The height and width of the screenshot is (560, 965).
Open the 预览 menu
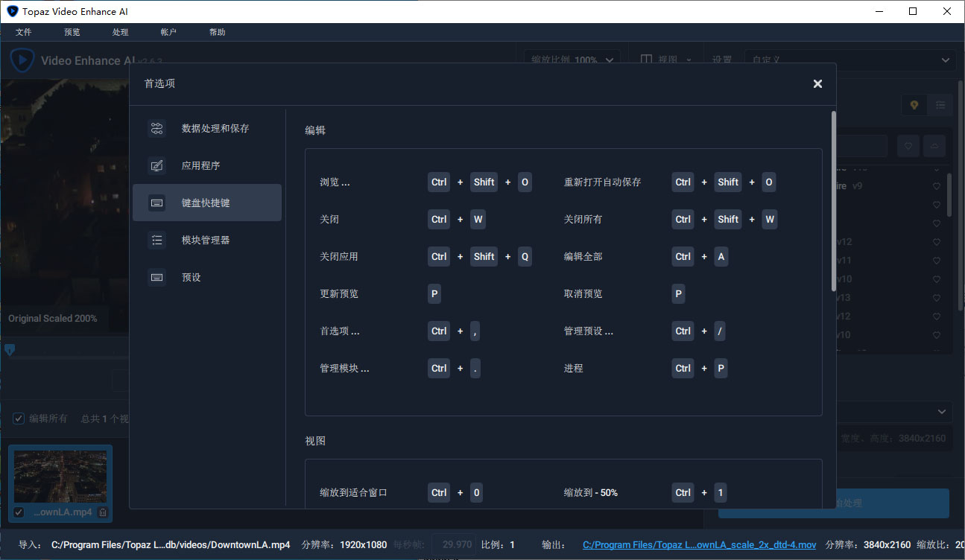pos(72,32)
